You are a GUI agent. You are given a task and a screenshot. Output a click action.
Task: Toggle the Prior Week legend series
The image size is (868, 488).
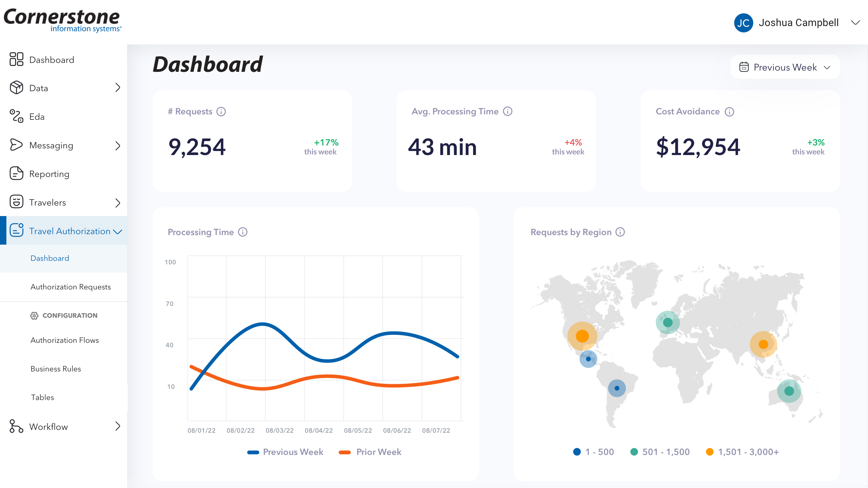click(370, 452)
